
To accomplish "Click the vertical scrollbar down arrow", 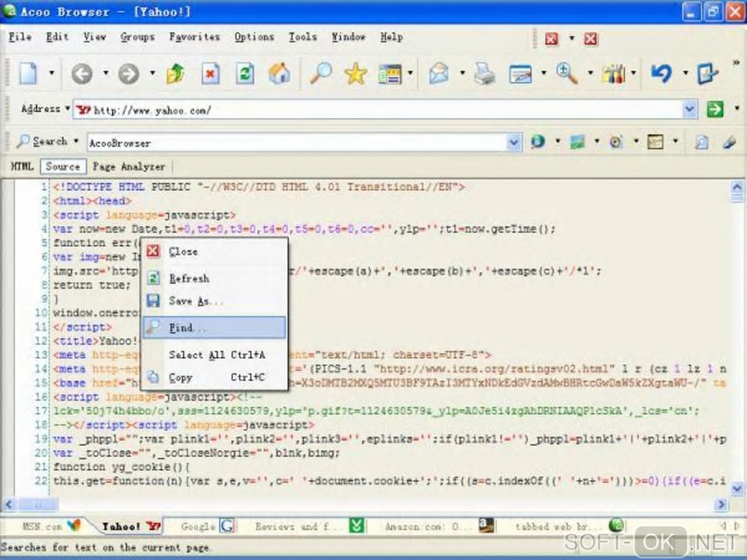I will 737,488.
